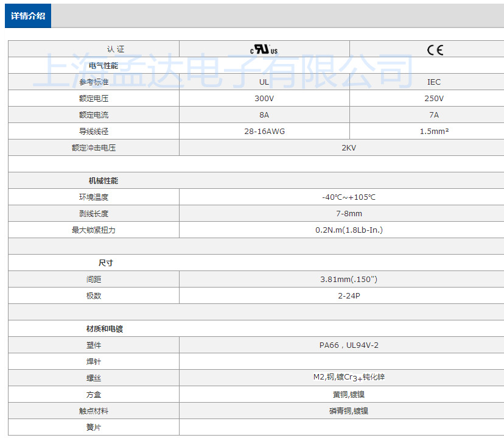The width and height of the screenshot is (504, 438).
Task: Click the 黄铜,镀镍 value for 方盒
Action: [349, 395]
